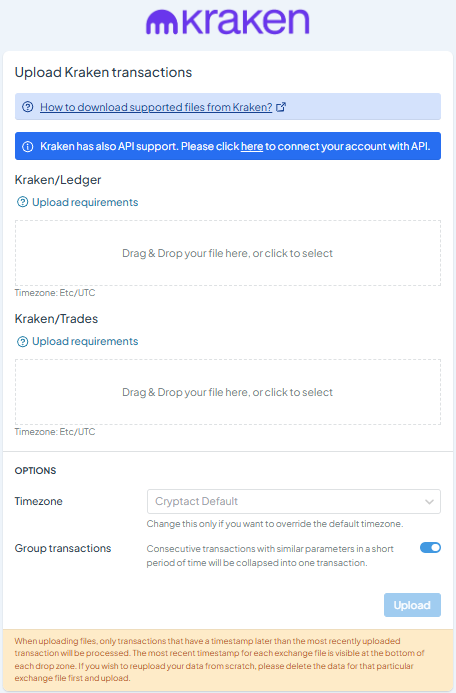Open Kraken/Trades Upload requirements
This screenshot has height=693, width=456.
[85, 342]
